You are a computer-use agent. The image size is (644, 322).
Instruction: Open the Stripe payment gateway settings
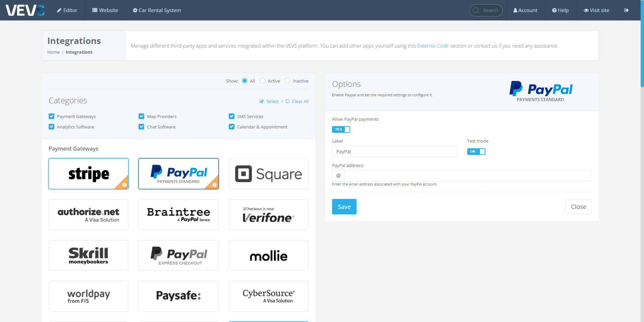[x=88, y=173]
